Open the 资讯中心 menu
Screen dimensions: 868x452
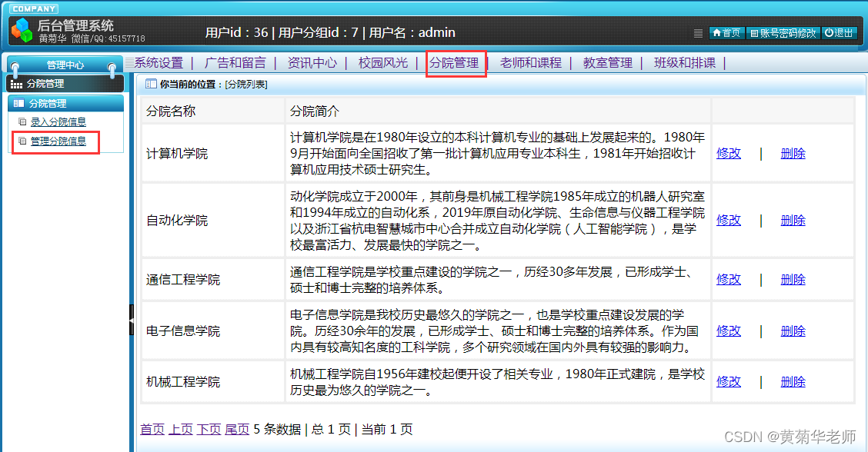[312, 63]
